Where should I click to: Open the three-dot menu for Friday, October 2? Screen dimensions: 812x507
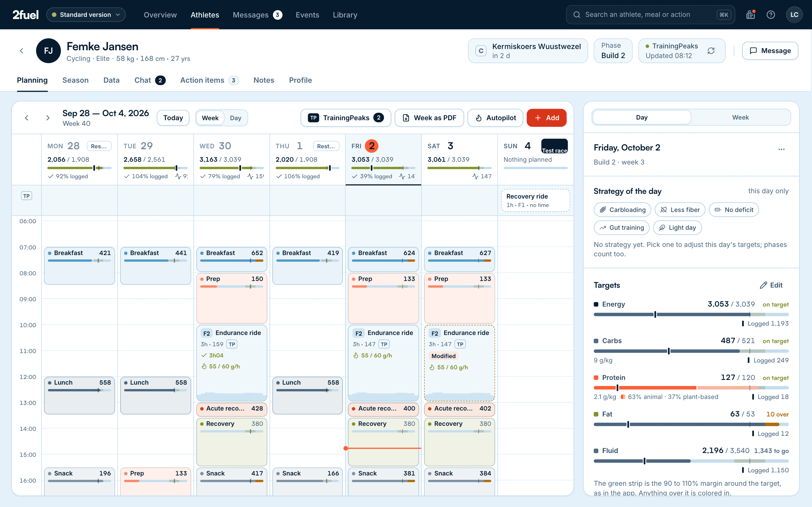(781, 149)
